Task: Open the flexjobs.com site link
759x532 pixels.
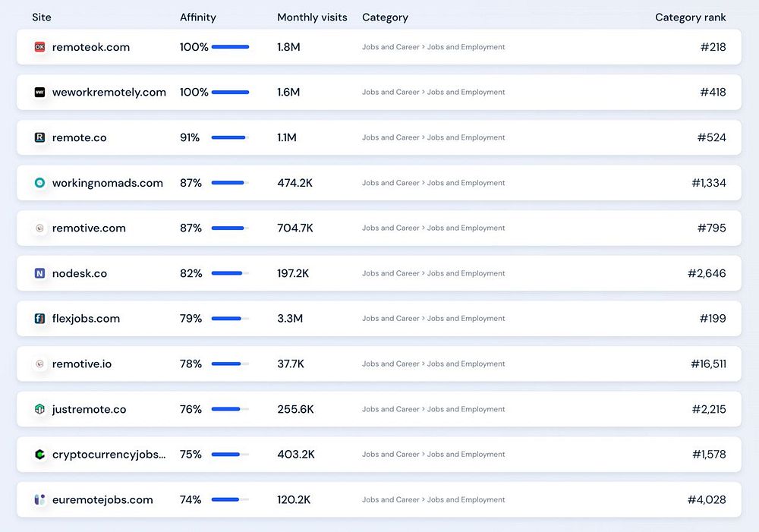Action: tap(87, 319)
